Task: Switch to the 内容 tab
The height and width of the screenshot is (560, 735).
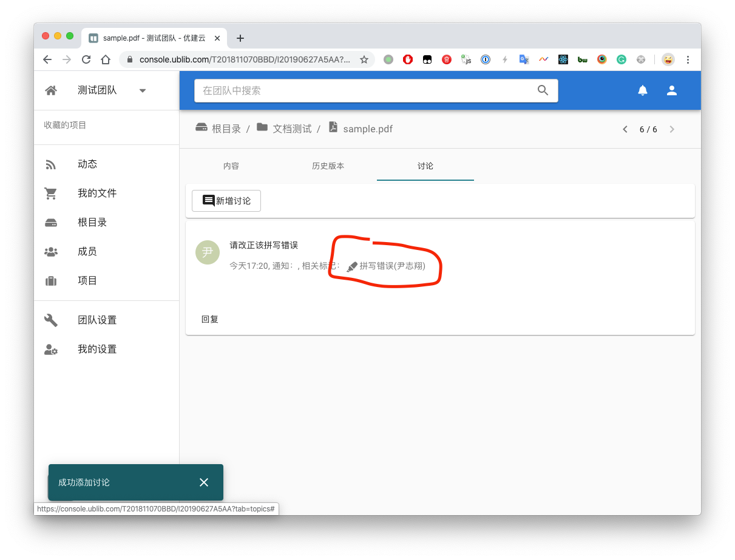Action: click(231, 166)
